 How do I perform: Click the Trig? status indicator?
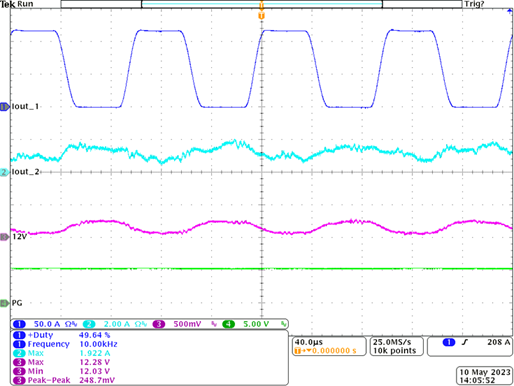pos(474,4)
